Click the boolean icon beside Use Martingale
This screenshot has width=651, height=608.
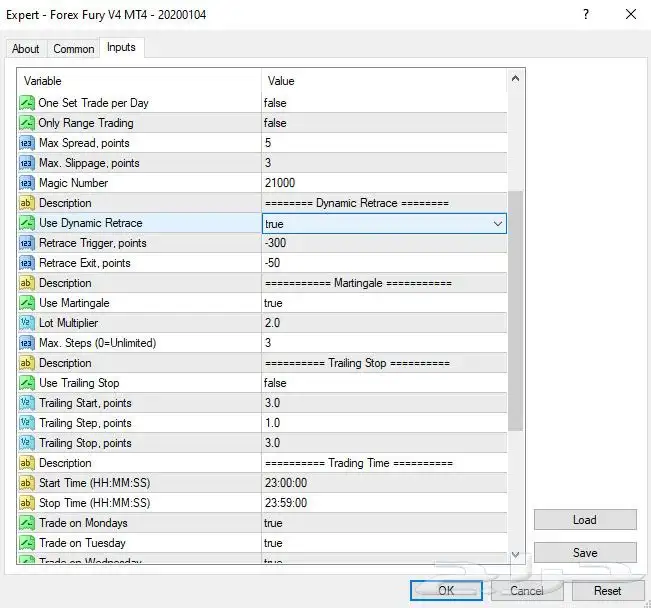(x=27, y=303)
